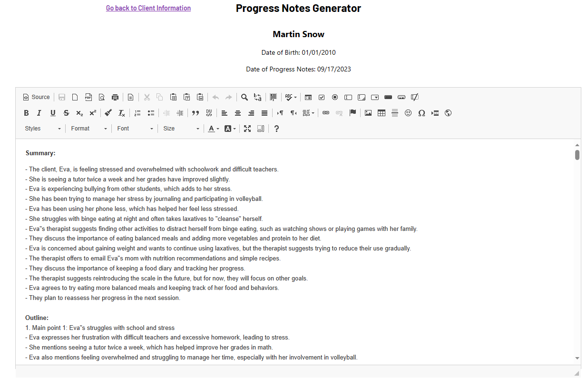Toggle Strikethrough formatting
Viewport: 588px width, 389px height.
point(66,113)
